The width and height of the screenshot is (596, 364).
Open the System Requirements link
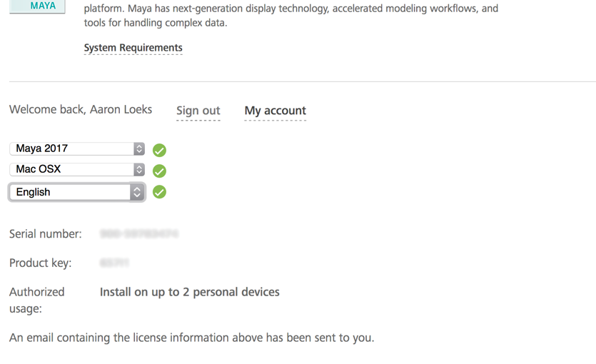tap(133, 48)
